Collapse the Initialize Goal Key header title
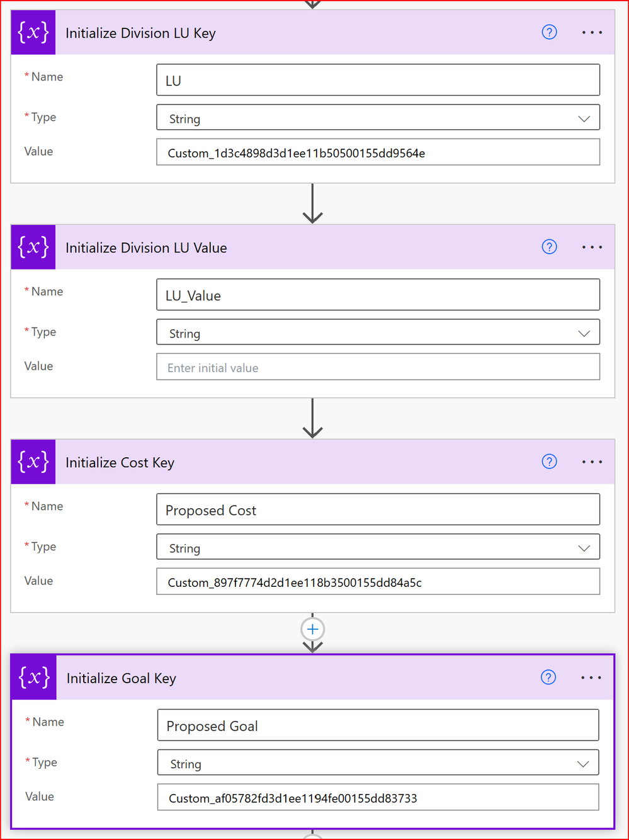Image resolution: width=629 pixels, height=840 pixels. pyautogui.click(x=122, y=678)
